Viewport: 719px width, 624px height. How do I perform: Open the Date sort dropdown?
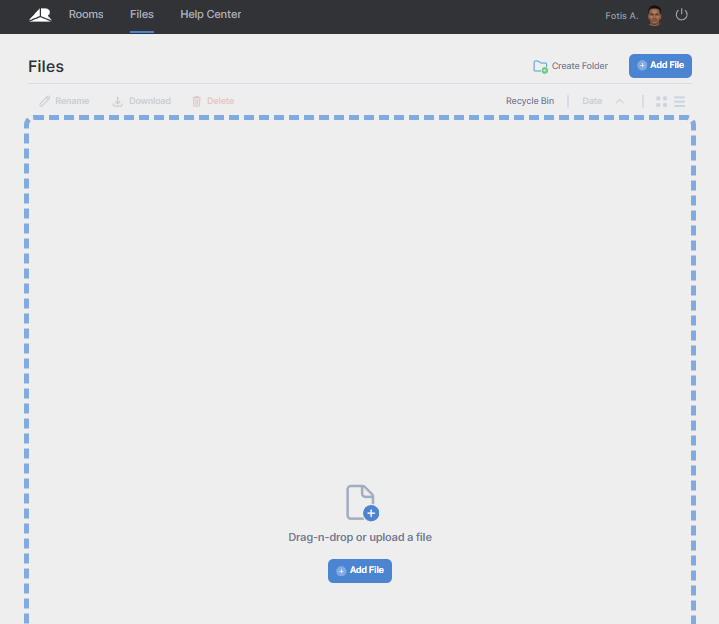coord(592,101)
